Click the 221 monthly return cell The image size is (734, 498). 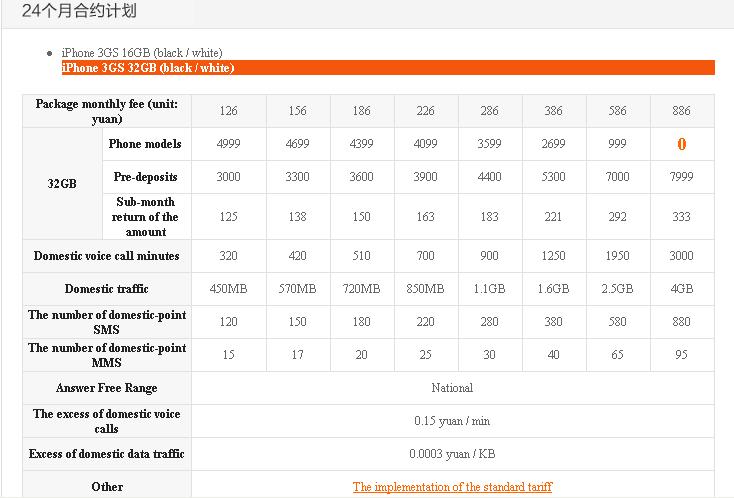pyautogui.click(x=554, y=217)
